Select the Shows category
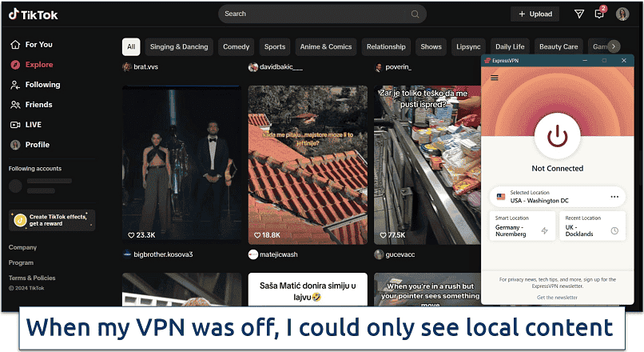644x352 pixels. [x=431, y=47]
